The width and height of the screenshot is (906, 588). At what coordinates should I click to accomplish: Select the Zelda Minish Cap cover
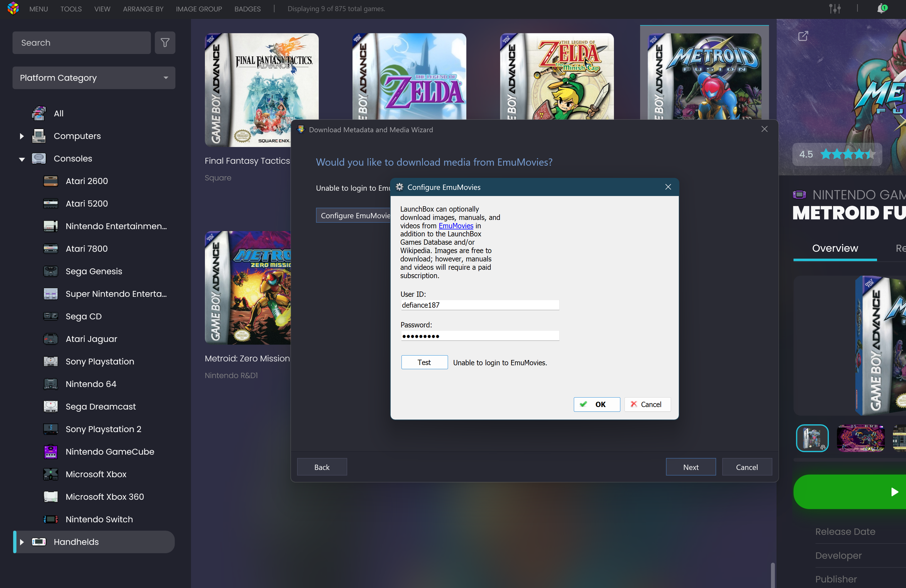[x=557, y=77]
